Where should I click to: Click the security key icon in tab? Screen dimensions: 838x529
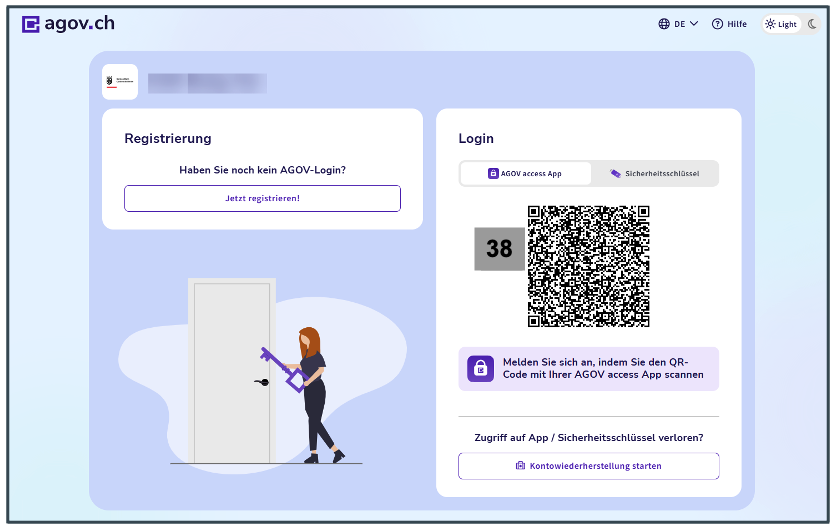coord(616,174)
